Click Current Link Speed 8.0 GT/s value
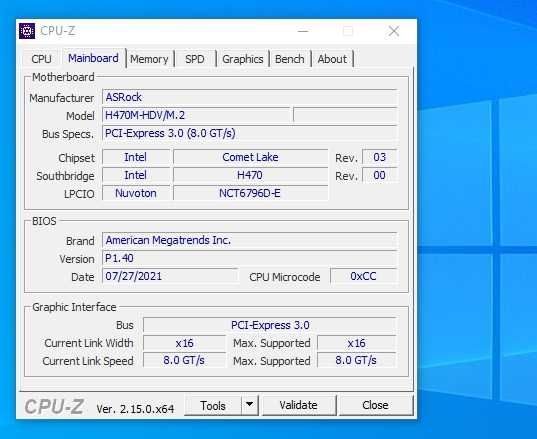 click(184, 361)
